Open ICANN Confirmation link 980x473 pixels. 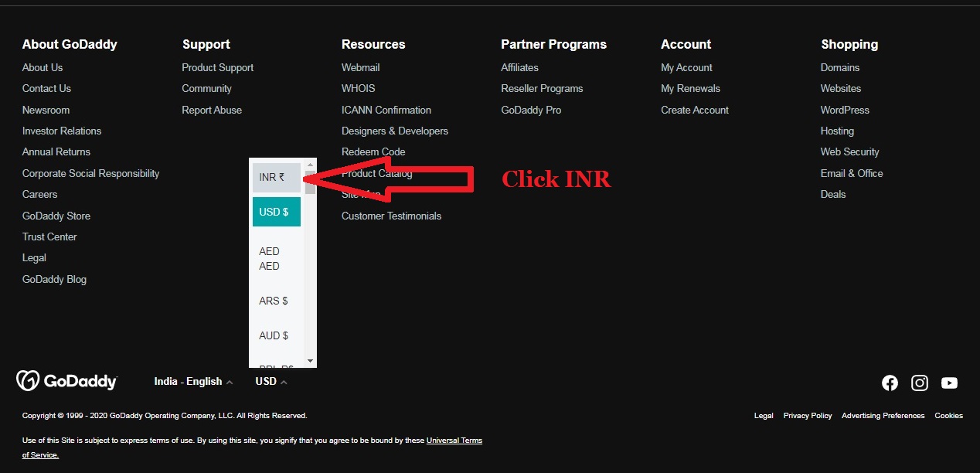[x=386, y=110]
